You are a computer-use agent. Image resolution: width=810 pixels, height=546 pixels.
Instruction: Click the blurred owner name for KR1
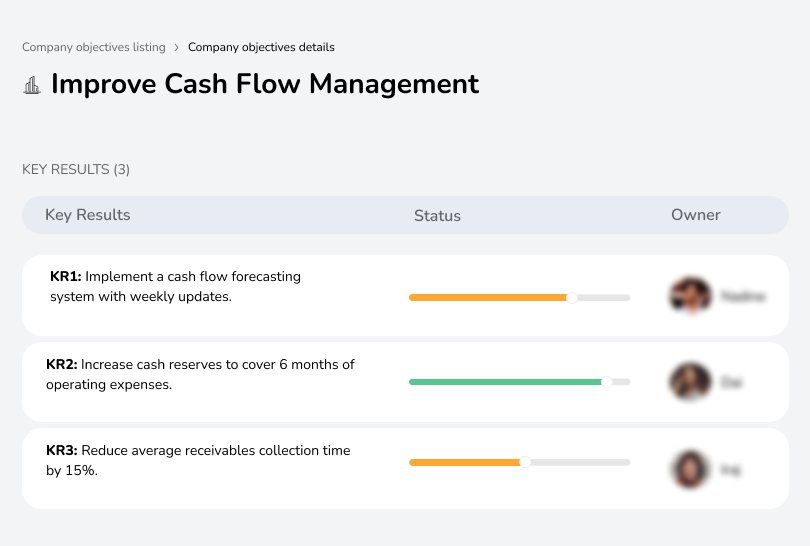(x=743, y=297)
